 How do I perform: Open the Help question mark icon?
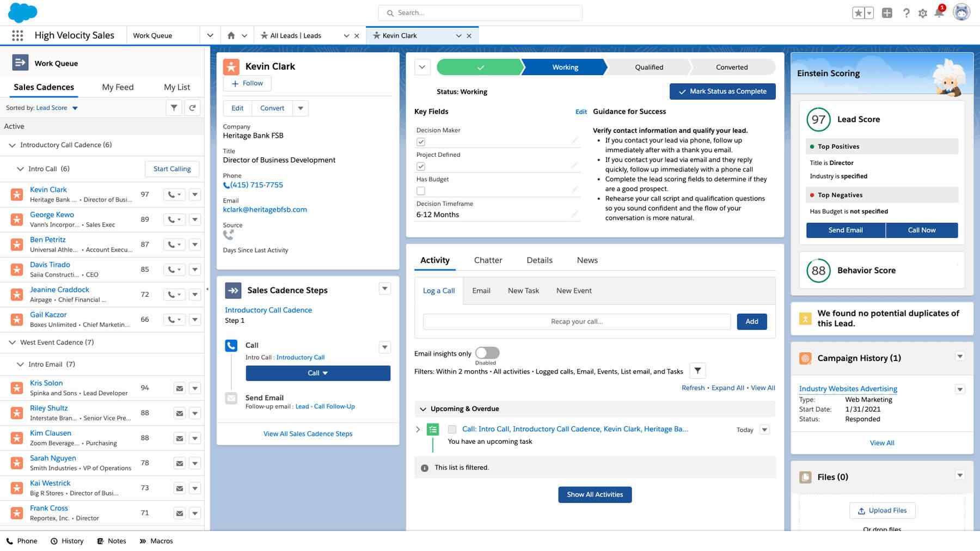906,13
